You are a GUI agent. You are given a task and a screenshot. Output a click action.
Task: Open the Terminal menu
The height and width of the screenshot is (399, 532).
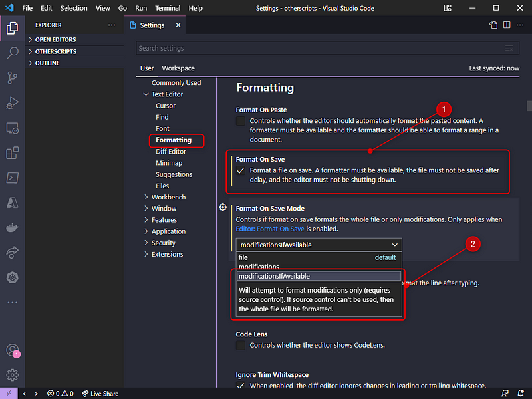tap(168, 8)
